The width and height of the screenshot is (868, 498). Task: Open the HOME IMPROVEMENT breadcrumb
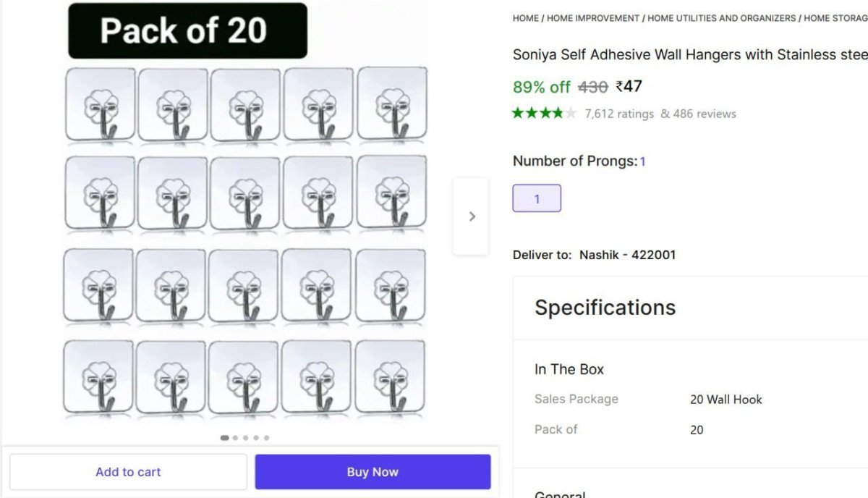tap(592, 18)
